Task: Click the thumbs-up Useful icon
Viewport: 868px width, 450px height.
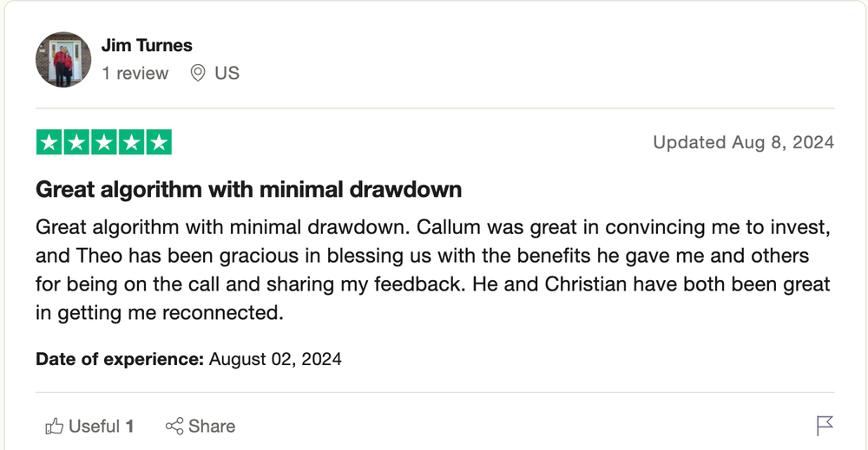Action: pyautogui.click(x=54, y=427)
